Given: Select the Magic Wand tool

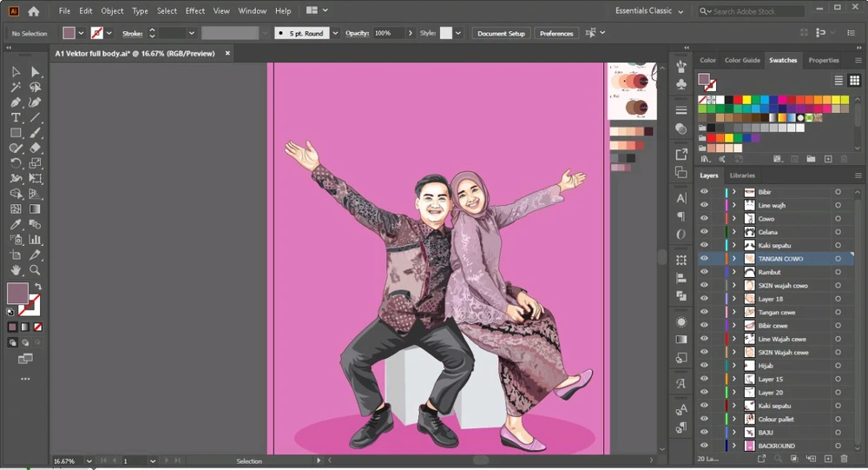Looking at the screenshot, I should coord(16,87).
